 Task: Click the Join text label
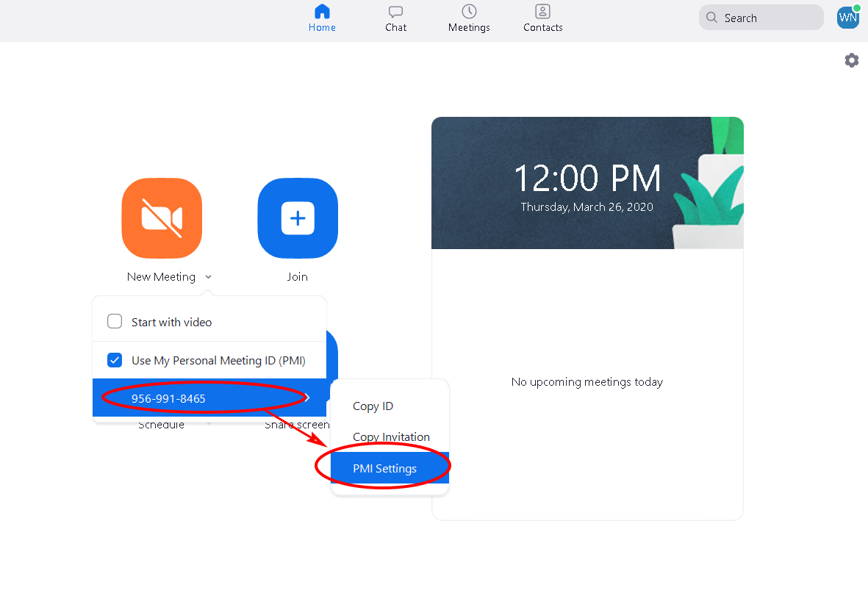(x=297, y=277)
